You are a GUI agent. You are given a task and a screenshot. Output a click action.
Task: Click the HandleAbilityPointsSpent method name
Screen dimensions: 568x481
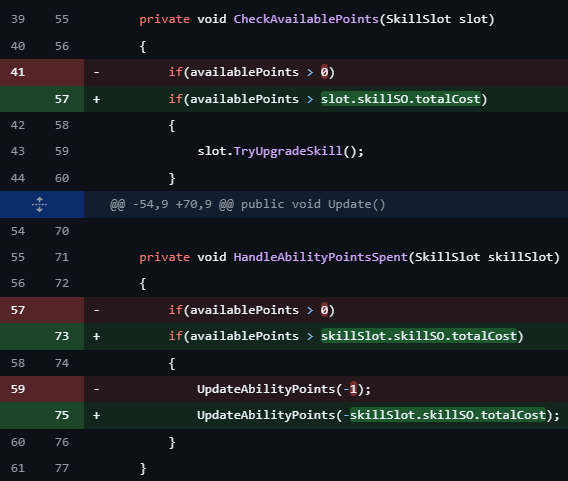click(321, 257)
